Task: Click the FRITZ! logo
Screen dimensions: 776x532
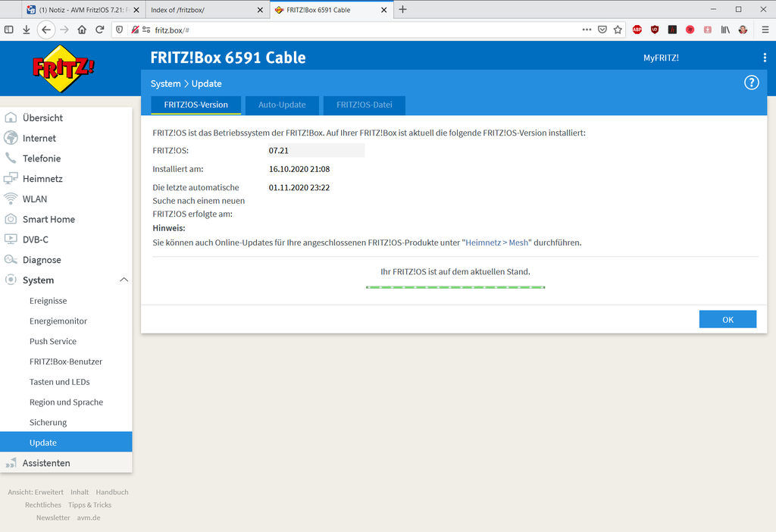Action: [63, 68]
